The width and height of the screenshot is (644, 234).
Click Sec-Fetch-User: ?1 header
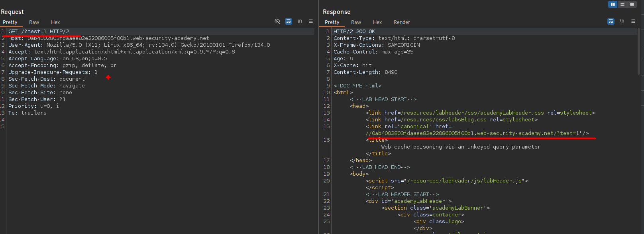coord(37,99)
